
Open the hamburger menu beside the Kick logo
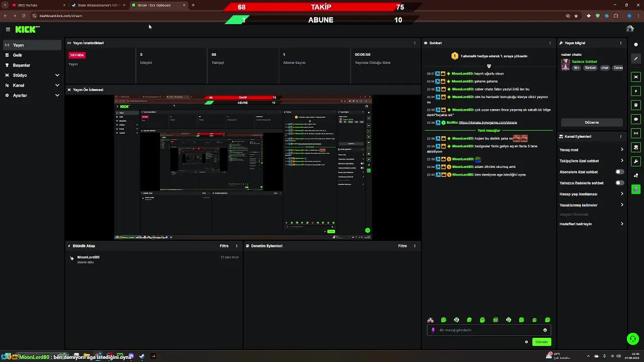point(8,30)
